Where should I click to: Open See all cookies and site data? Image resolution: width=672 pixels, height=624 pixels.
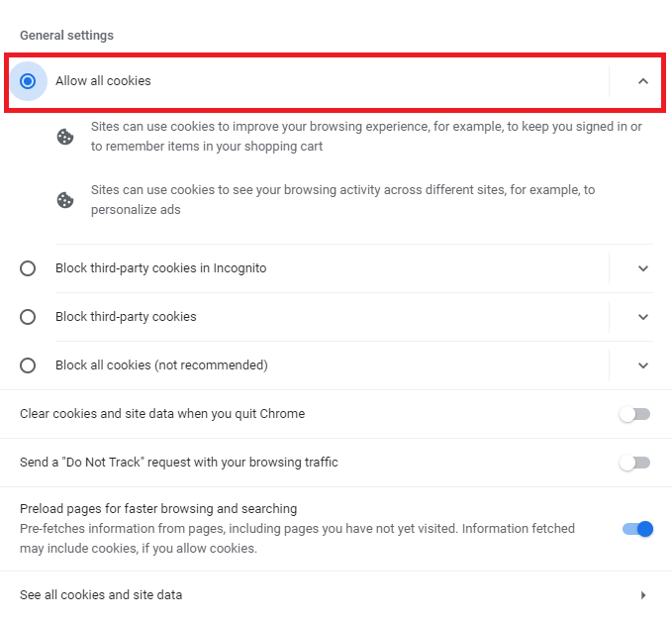[101, 595]
